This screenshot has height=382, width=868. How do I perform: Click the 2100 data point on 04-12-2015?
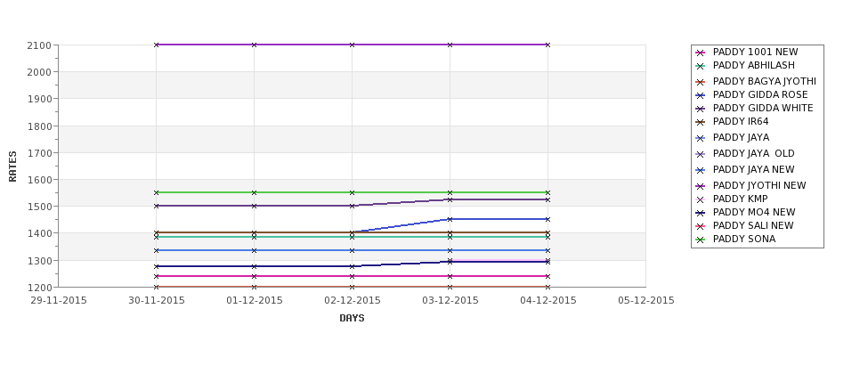548,45
